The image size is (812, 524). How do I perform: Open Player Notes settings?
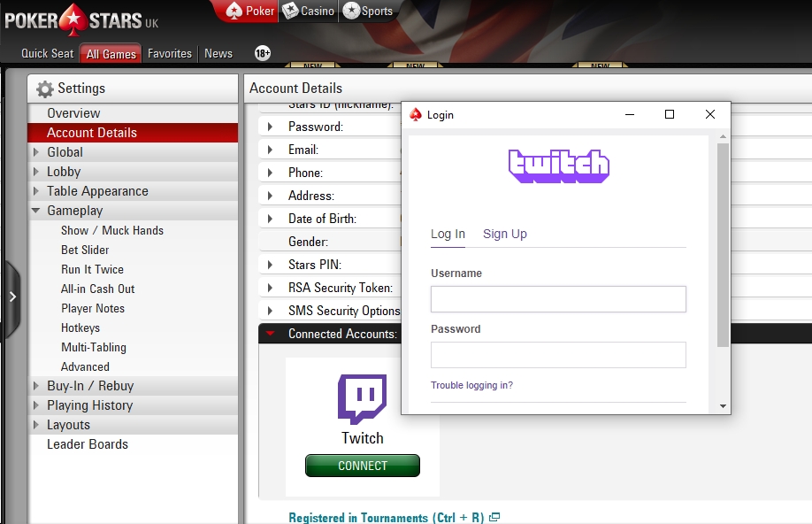tap(93, 308)
